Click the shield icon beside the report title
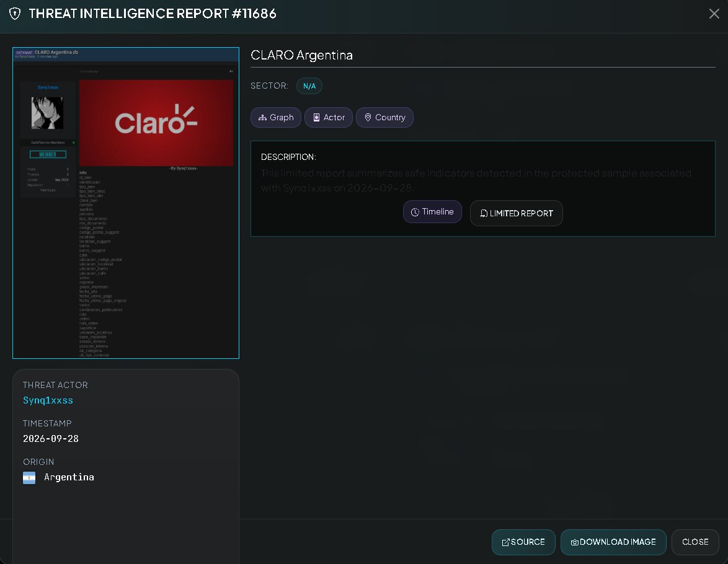This screenshot has height=564, width=728. tap(15, 14)
